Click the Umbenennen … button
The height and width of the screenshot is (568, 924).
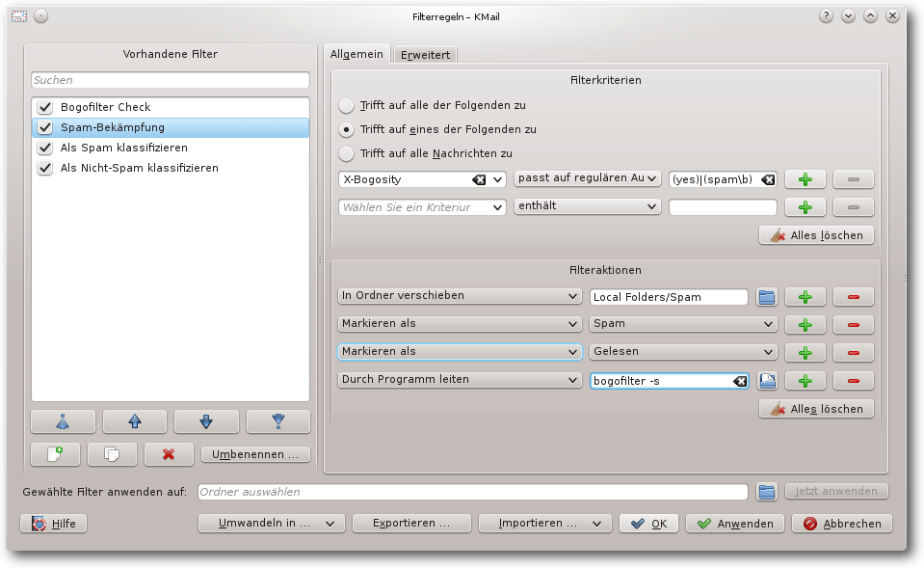(255, 454)
